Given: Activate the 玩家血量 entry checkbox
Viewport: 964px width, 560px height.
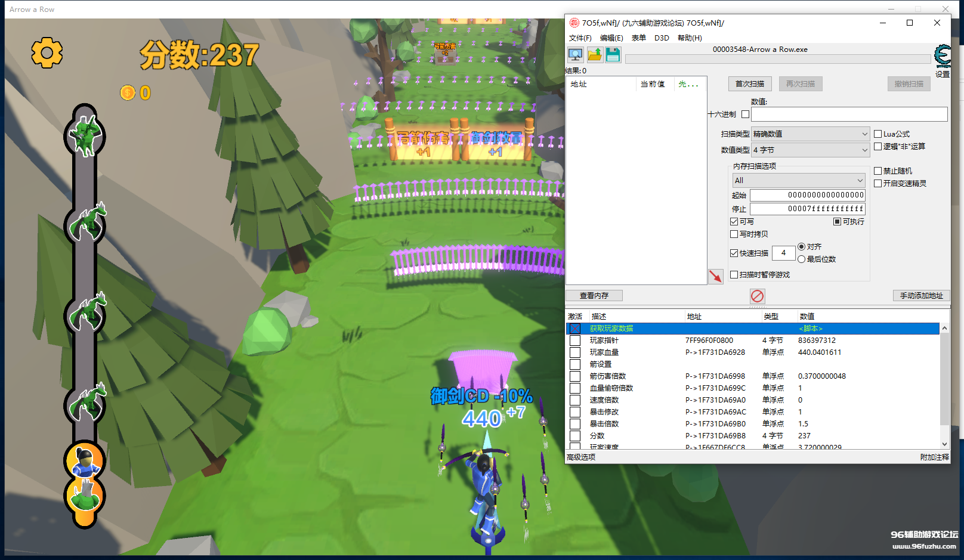Looking at the screenshot, I should 575,352.
